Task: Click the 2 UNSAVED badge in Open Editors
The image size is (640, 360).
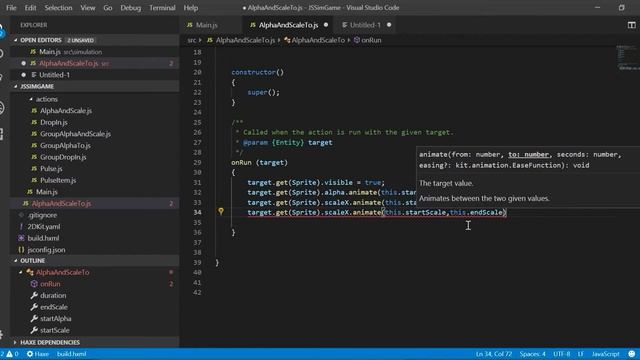Action: pos(80,40)
